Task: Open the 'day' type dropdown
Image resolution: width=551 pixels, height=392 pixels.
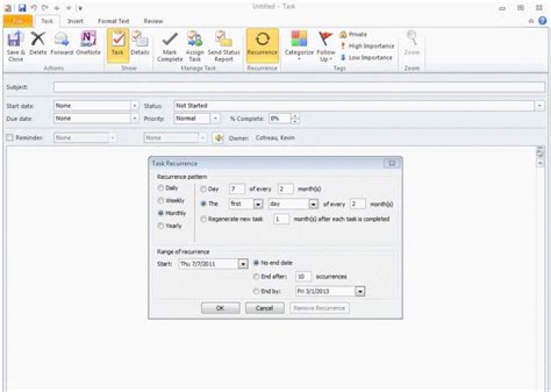Action: pyautogui.click(x=313, y=204)
